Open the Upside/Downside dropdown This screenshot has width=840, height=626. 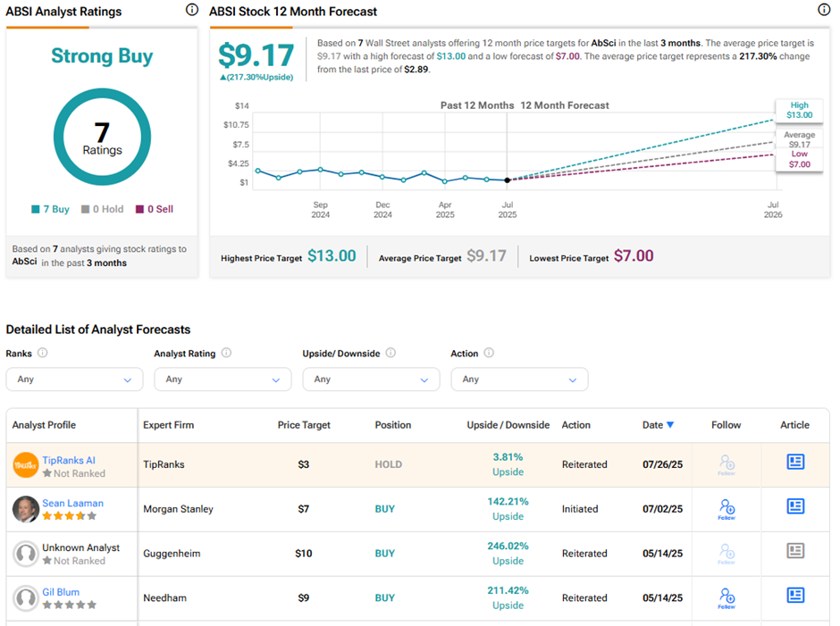[371, 380]
